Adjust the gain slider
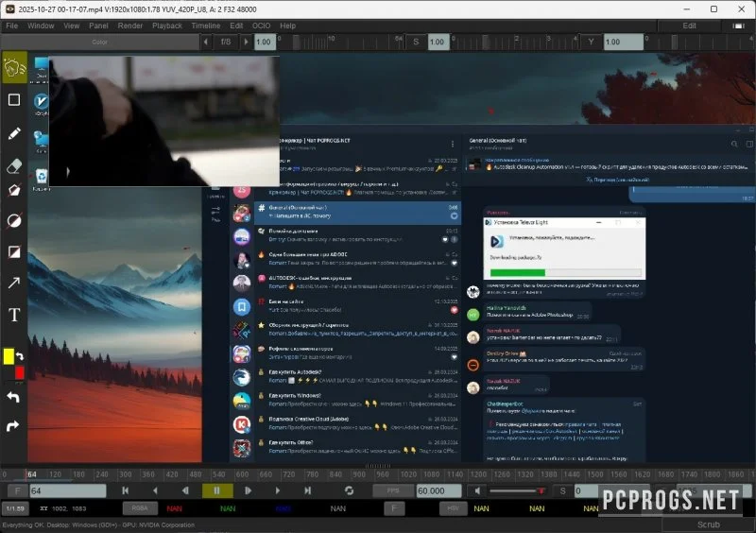Screen dimensions: 756x533 340,42
